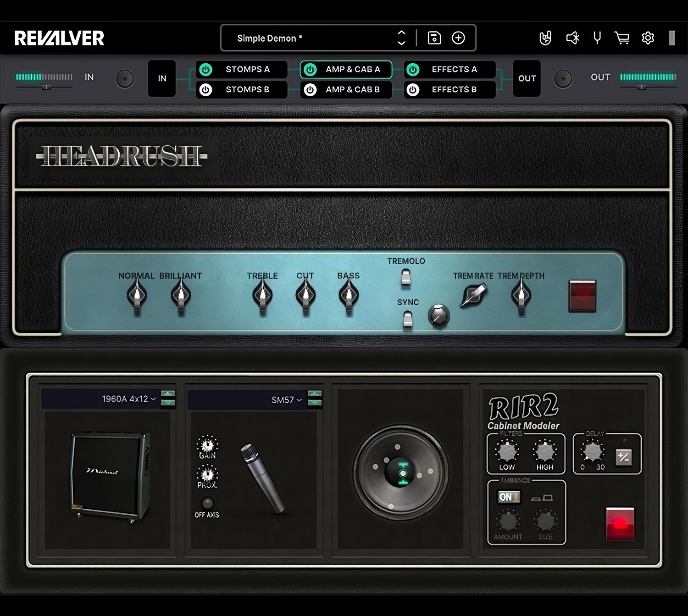Add new preset with plus icon

458,38
